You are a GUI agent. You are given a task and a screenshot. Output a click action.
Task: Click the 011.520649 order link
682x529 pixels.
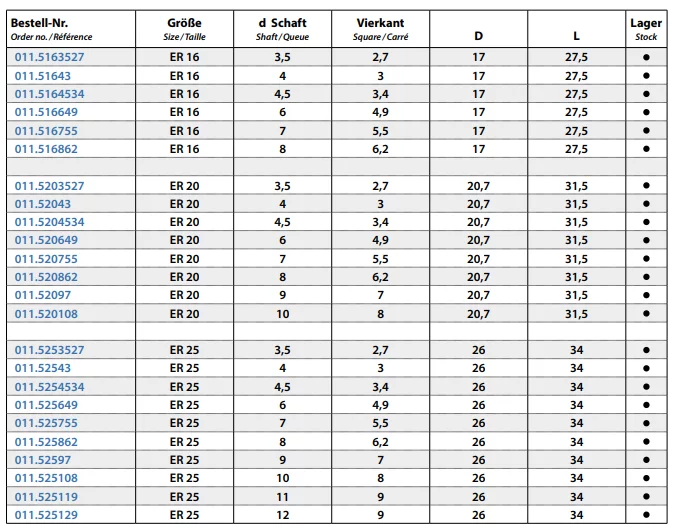click(46, 240)
